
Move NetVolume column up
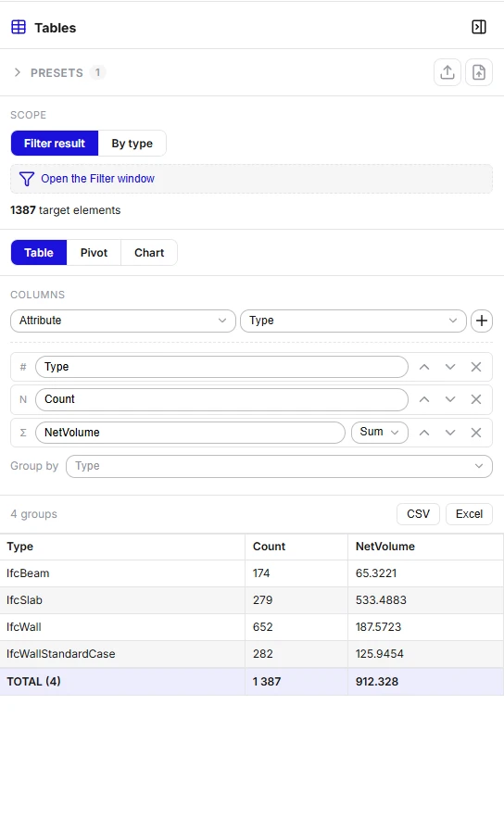coord(424,433)
